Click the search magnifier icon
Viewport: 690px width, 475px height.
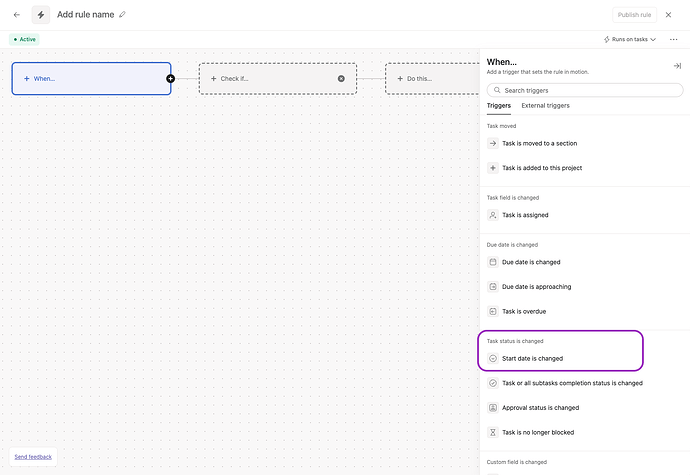coord(497,90)
